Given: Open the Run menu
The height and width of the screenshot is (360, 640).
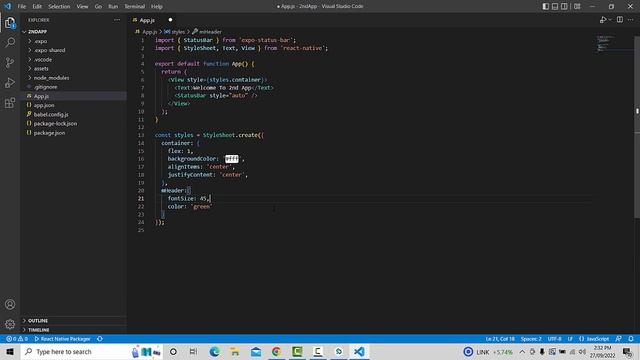Looking at the screenshot, I should (113, 7).
